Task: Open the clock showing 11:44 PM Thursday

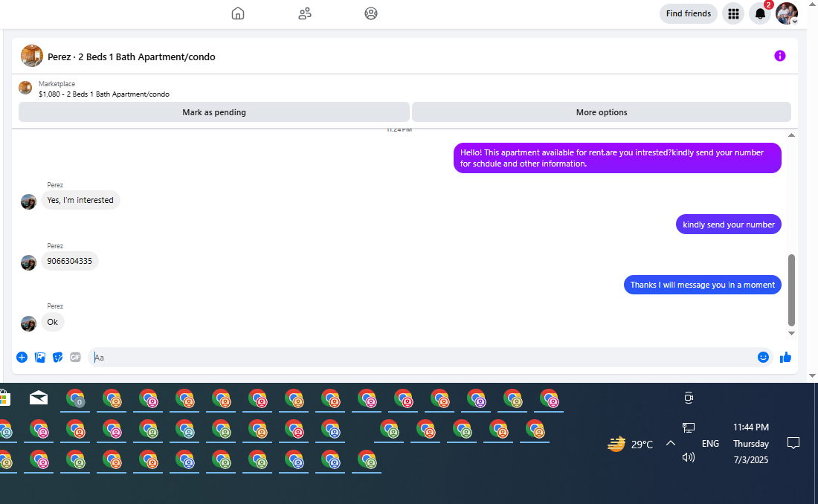Action: 751,444
